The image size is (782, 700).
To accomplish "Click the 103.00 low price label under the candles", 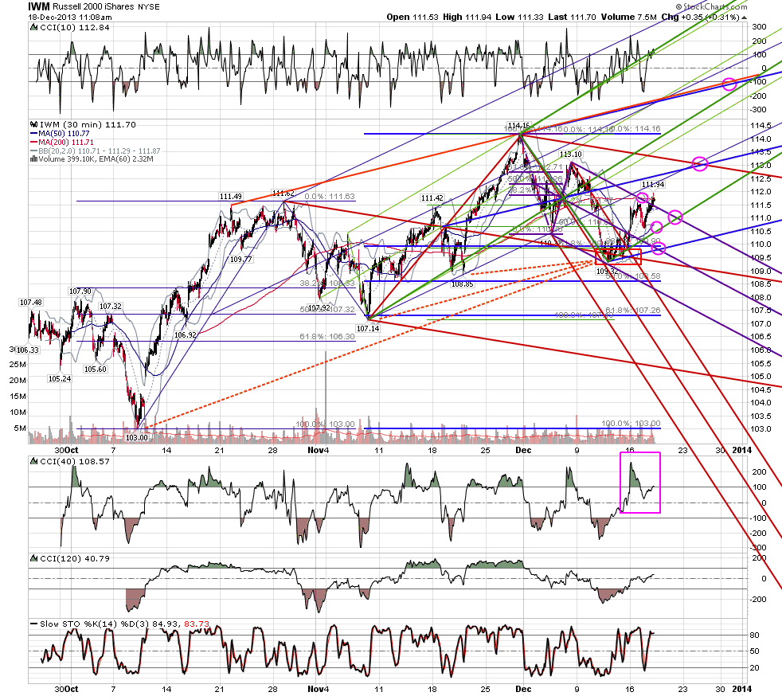I will [x=137, y=438].
